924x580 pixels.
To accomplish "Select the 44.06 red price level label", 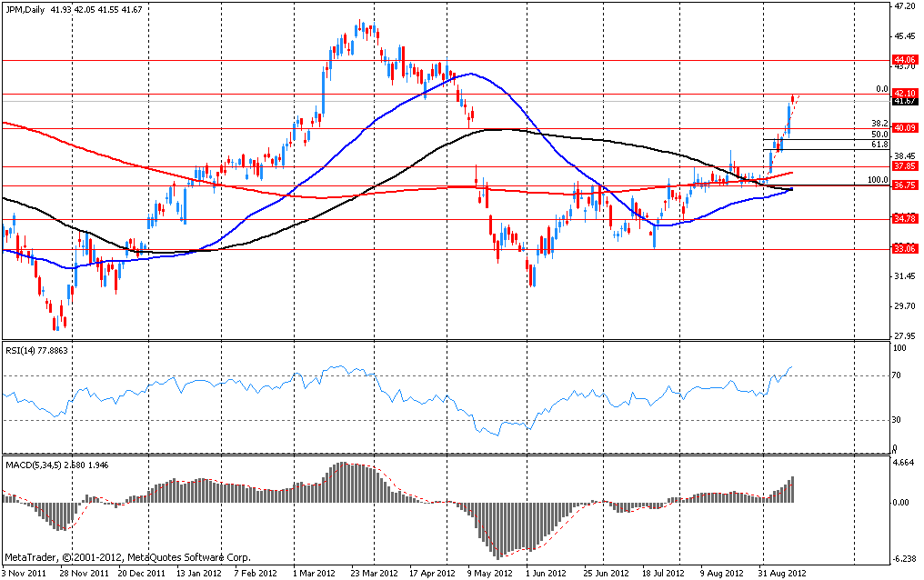I will (x=903, y=60).
